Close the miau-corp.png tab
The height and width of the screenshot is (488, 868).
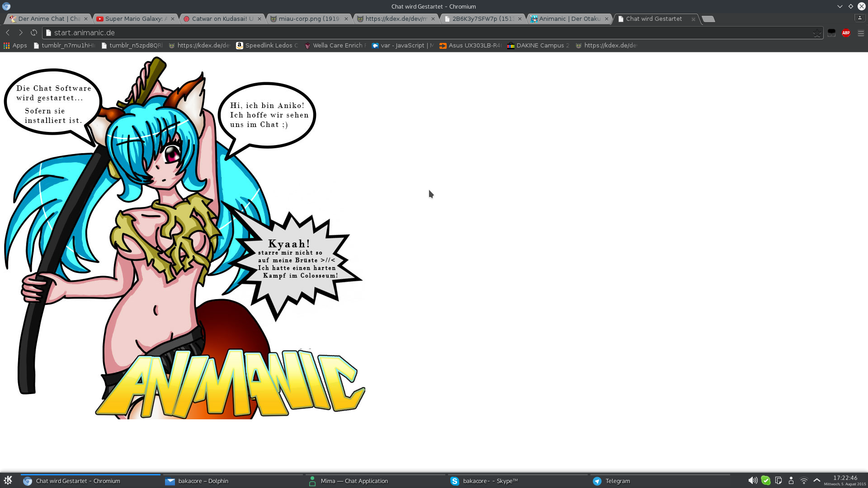pos(346,19)
